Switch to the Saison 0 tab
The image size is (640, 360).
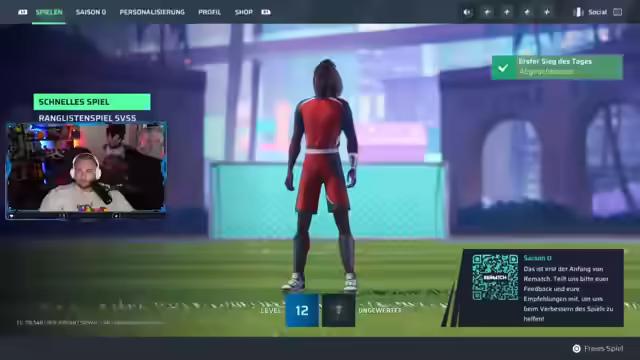click(91, 12)
